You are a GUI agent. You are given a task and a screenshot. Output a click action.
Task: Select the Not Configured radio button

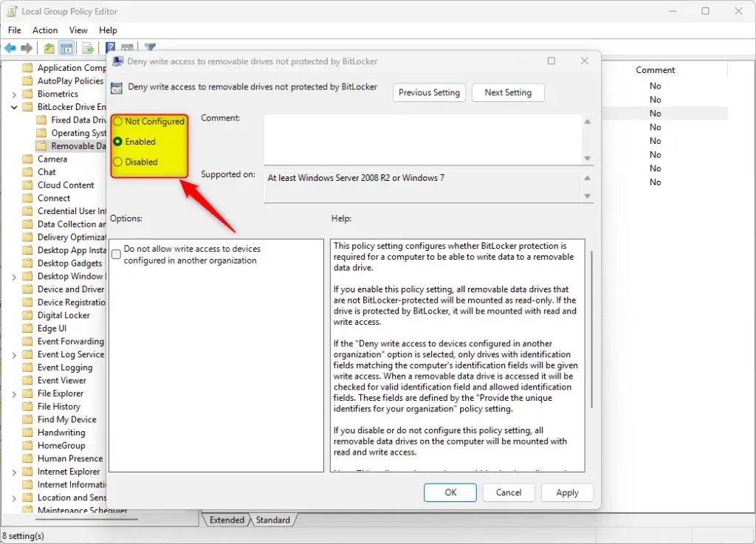point(117,122)
